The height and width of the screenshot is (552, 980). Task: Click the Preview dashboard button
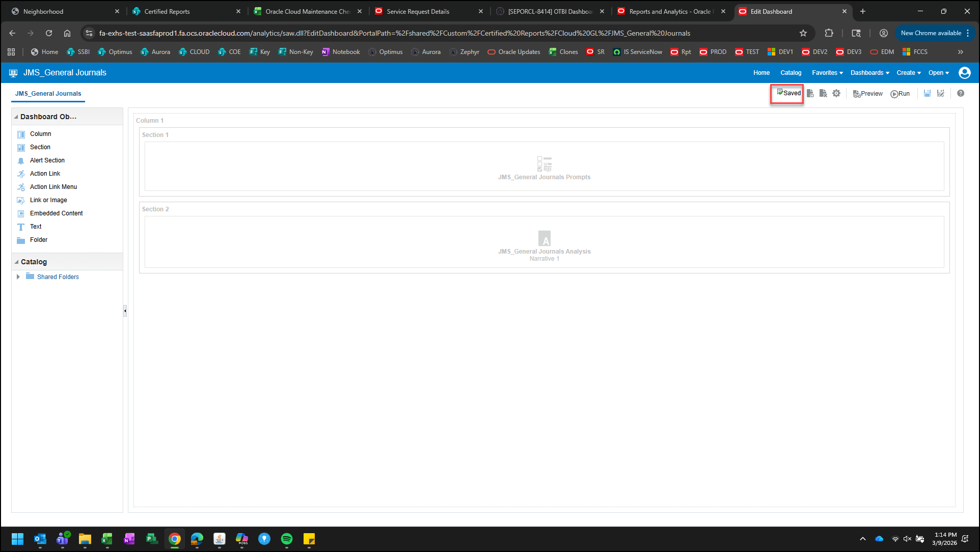click(x=867, y=94)
